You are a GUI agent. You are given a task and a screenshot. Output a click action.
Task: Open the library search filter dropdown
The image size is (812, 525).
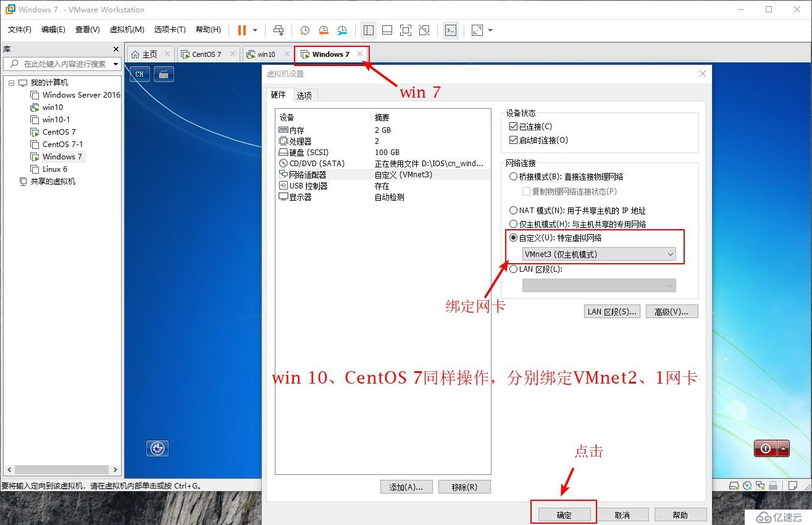(115, 64)
